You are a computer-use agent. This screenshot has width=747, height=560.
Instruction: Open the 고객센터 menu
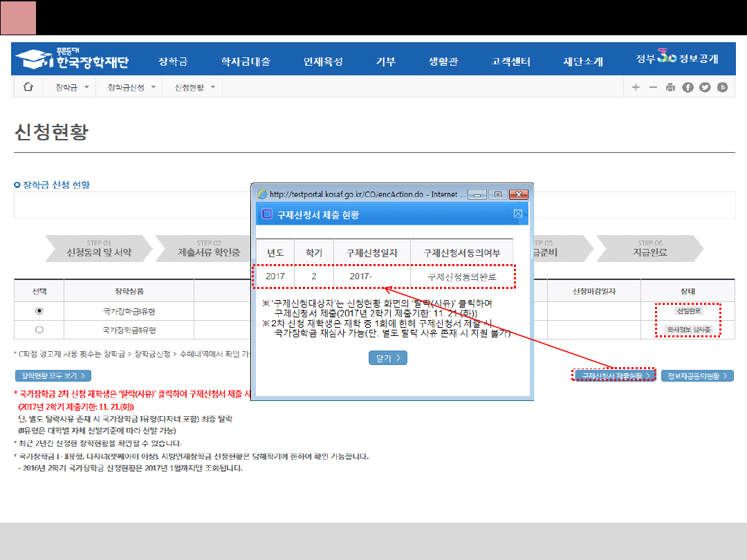(x=510, y=62)
